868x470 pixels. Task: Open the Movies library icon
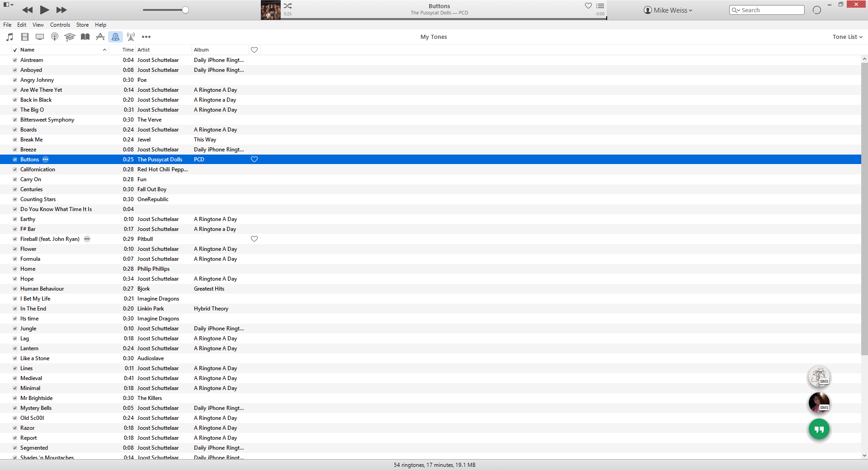(25, 37)
